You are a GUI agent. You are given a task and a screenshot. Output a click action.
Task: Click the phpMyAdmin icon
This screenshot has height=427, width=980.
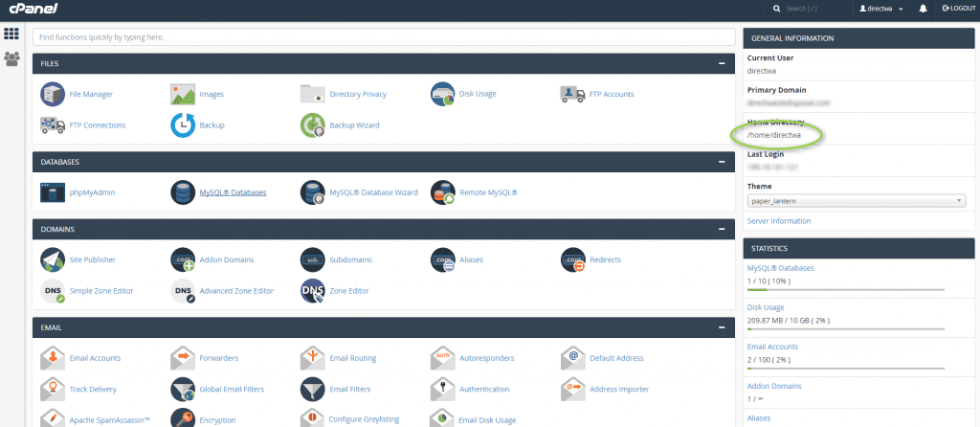pyautogui.click(x=53, y=192)
